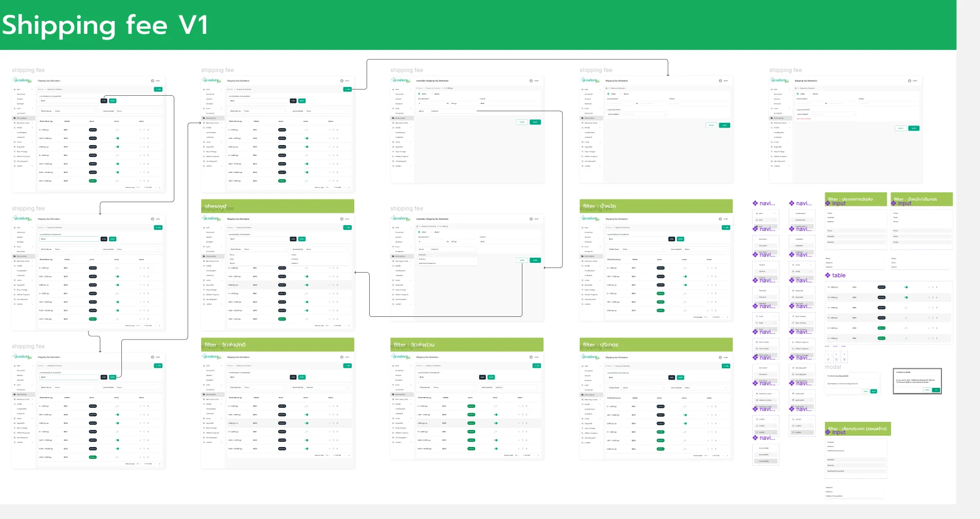Click input component icon under filter : ประเภทการจัดส่ง
This screenshot has width=980, height=519.
828,203
